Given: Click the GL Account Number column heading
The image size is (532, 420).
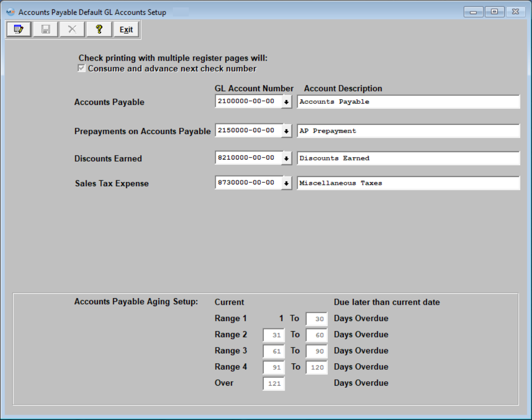Looking at the screenshot, I should (254, 88).
